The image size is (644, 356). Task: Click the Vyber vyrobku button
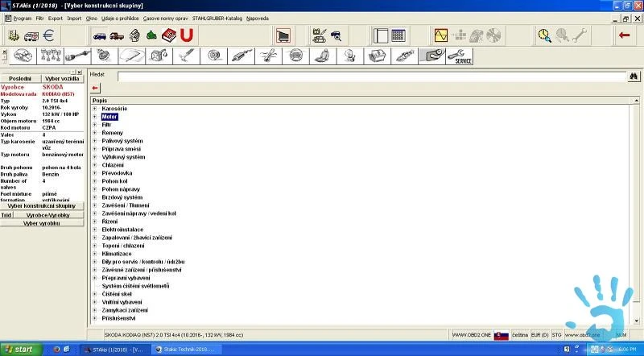coord(42,223)
